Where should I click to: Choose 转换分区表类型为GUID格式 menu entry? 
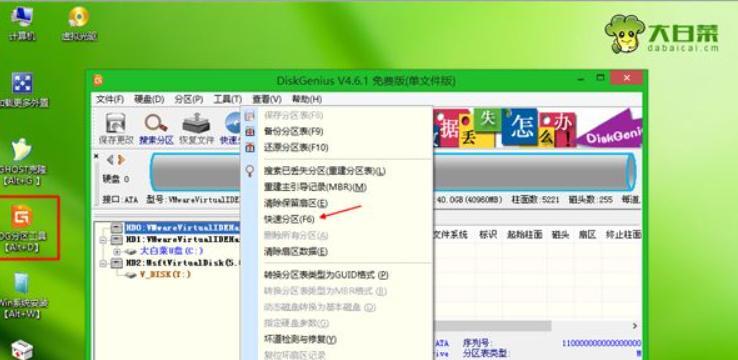click(x=326, y=275)
